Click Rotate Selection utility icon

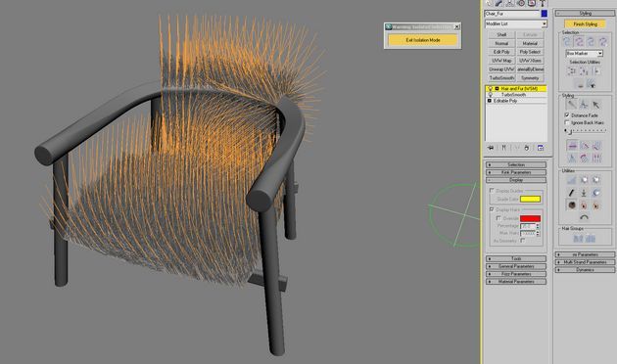pos(585,71)
